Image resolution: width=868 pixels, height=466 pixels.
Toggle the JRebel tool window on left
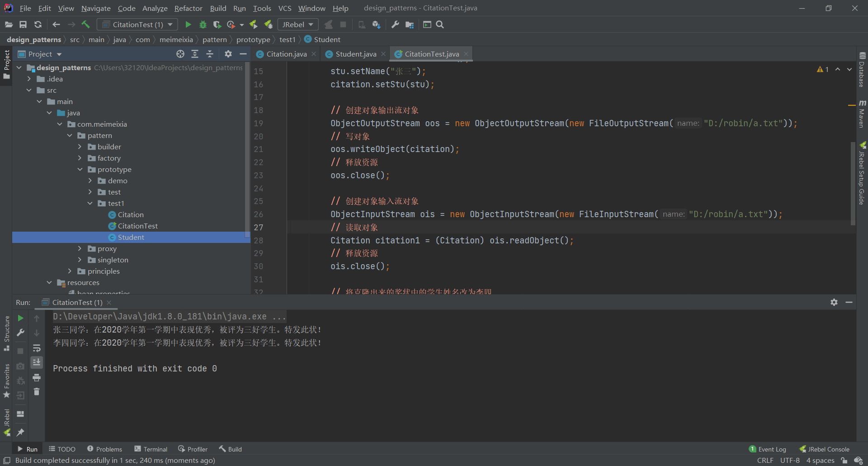6,422
